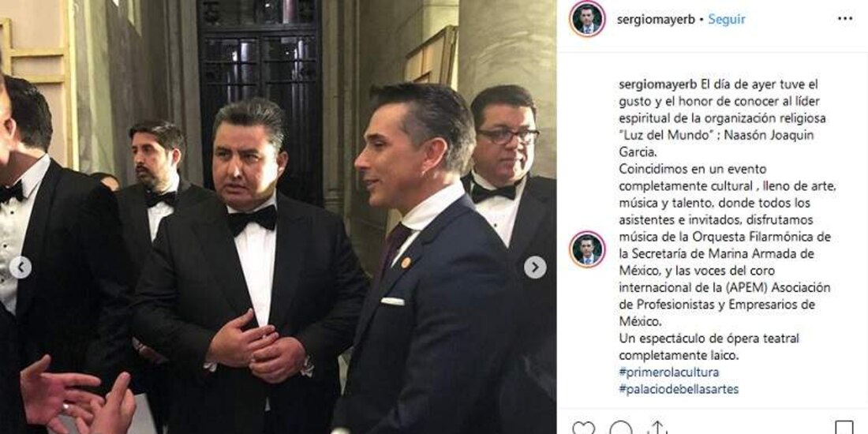Save the post with the bookmark icon
868x434 pixels.
pyautogui.click(x=844, y=428)
